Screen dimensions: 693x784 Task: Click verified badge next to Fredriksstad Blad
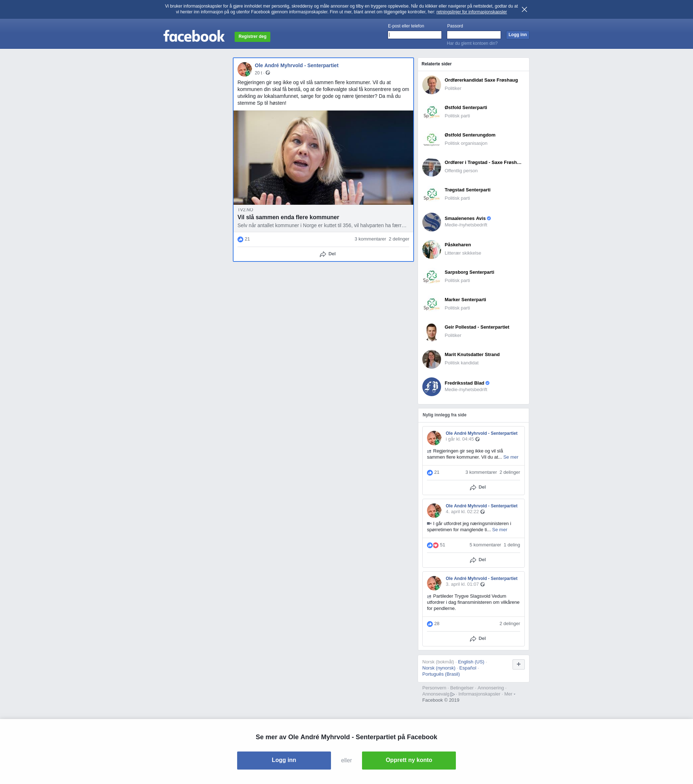(x=488, y=383)
